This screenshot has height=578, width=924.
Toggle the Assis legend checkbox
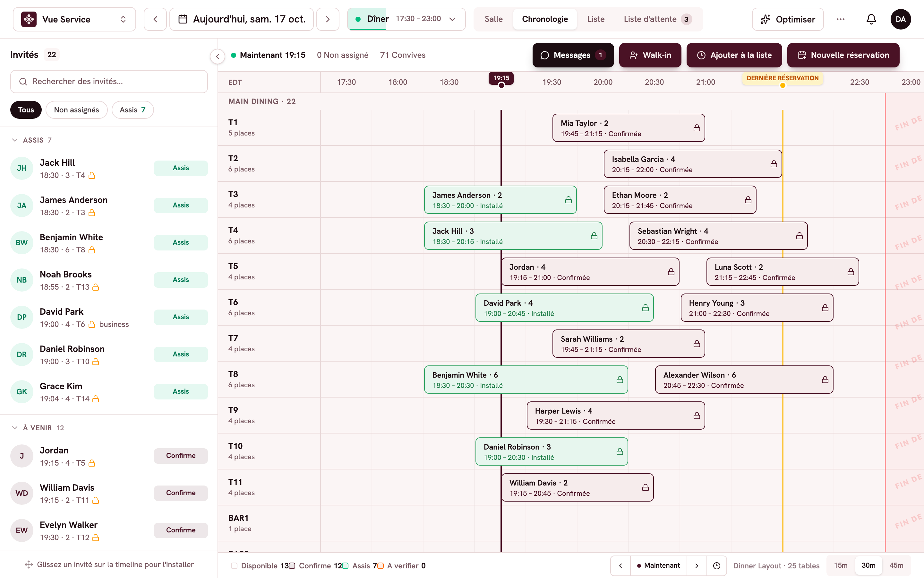345,566
